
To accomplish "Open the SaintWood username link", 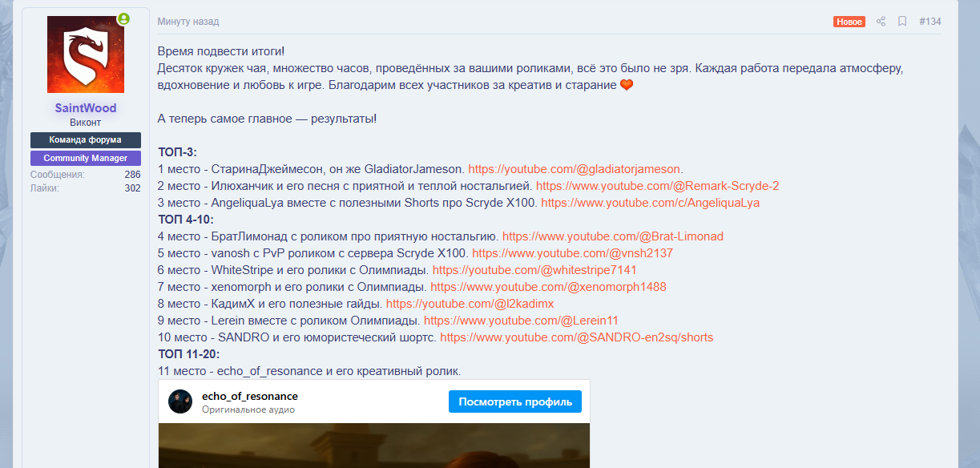I will click(x=85, y=108).
